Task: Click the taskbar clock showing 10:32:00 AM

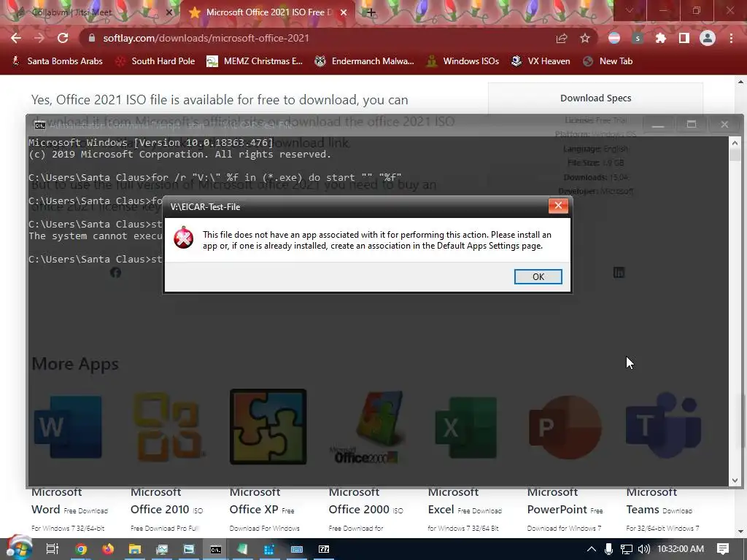Action: pyautogui.click(x=681, y=549)
